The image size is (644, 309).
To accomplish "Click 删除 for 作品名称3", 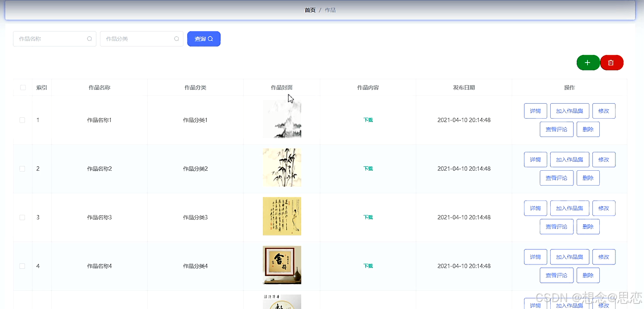I will tap(588, 227).
